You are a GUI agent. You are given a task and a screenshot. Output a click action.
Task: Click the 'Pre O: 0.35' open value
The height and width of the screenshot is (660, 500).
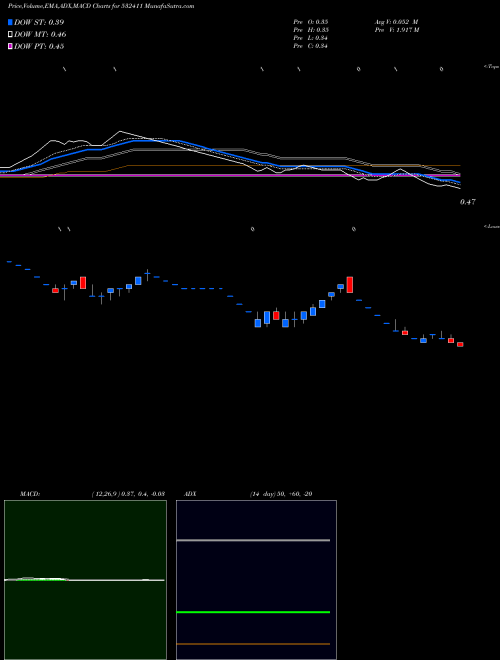coord(311,21)
